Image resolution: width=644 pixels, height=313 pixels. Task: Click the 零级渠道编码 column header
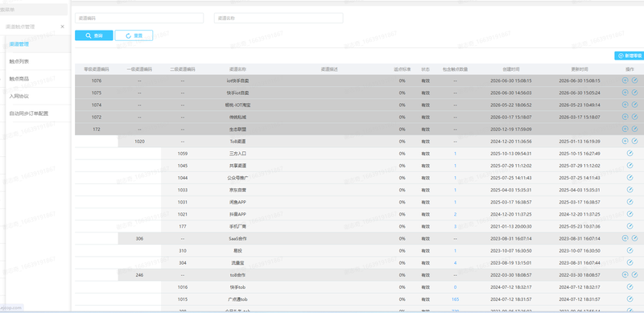coord(97,69)
